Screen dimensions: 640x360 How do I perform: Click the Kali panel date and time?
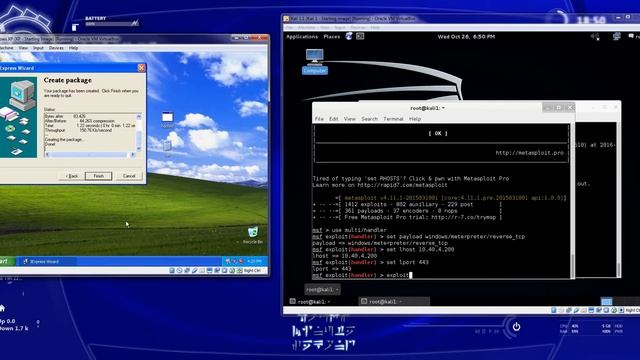pos(466,37)
